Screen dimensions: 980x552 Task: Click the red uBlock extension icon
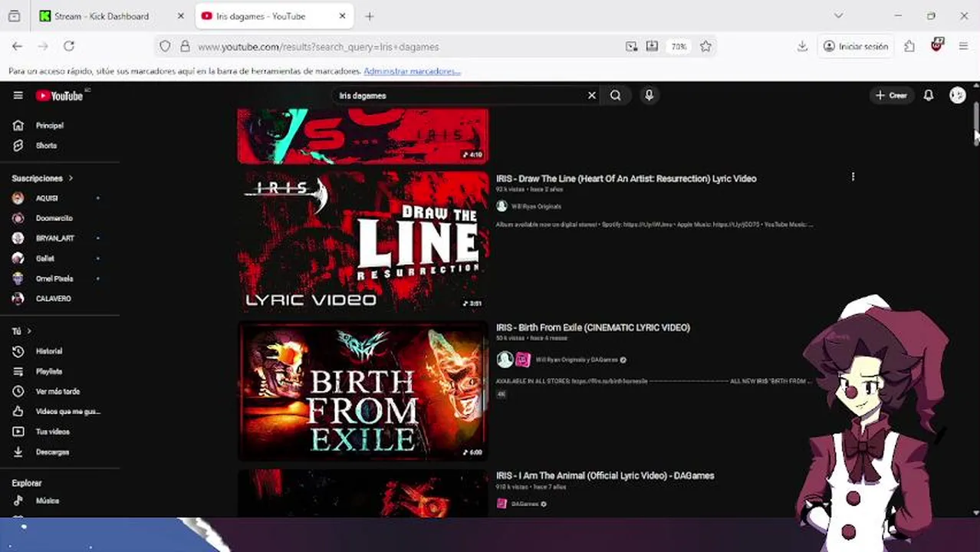point(936,45)
